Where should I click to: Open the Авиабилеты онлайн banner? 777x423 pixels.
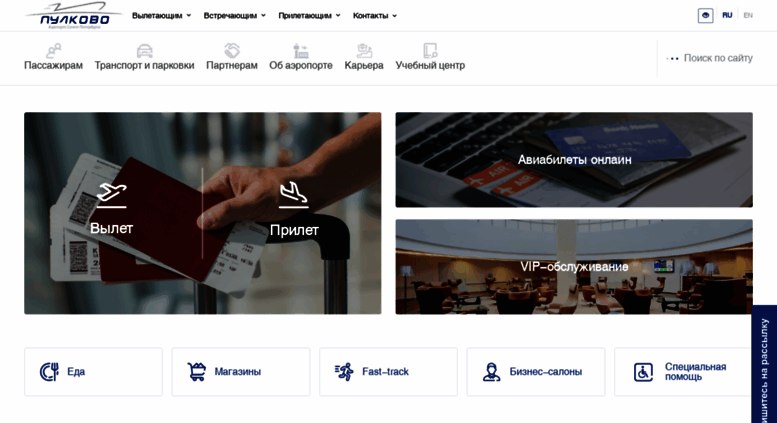click(574, 159)
